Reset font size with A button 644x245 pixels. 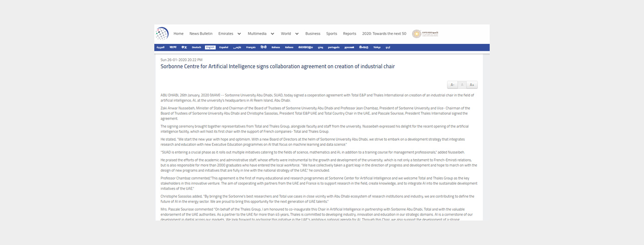pos(462,85)
